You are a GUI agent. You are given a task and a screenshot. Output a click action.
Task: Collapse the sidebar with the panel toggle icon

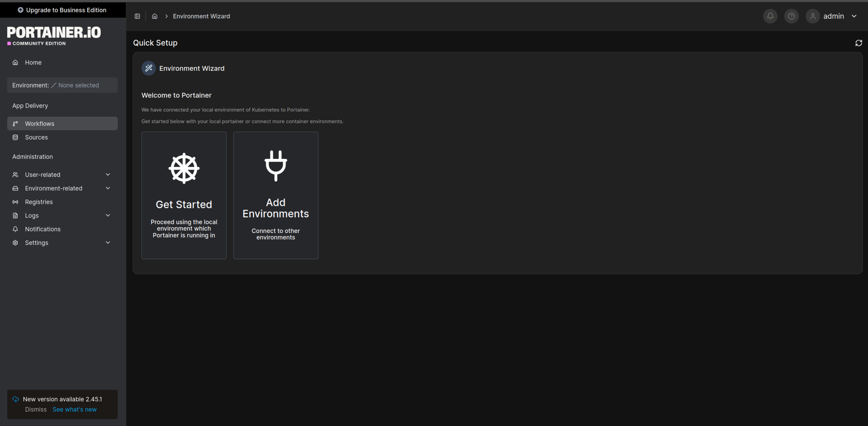[x=138, y=16]
